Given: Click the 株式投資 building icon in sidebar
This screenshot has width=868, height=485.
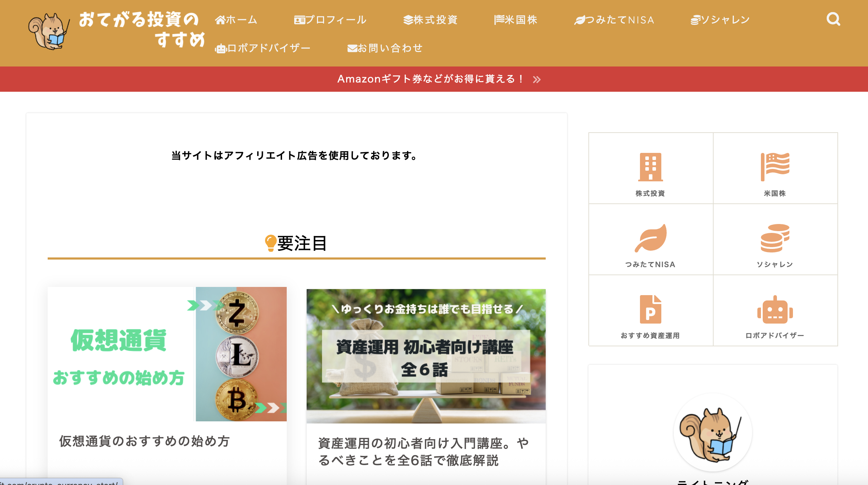Looking at the screenshot, I should (650, 167).
